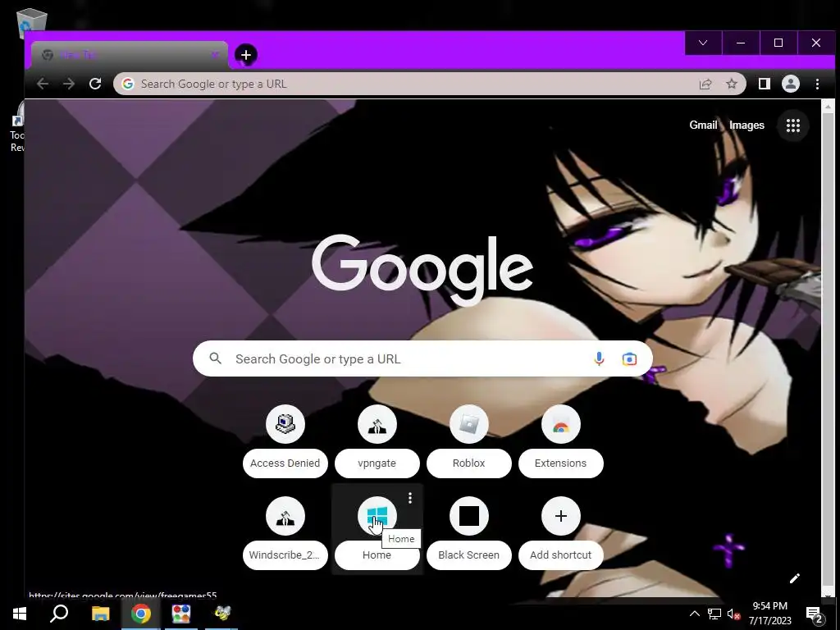Open Google Images link
This screenshot has width=840, height=630.
pyautogui.click(x=746, y=125)
